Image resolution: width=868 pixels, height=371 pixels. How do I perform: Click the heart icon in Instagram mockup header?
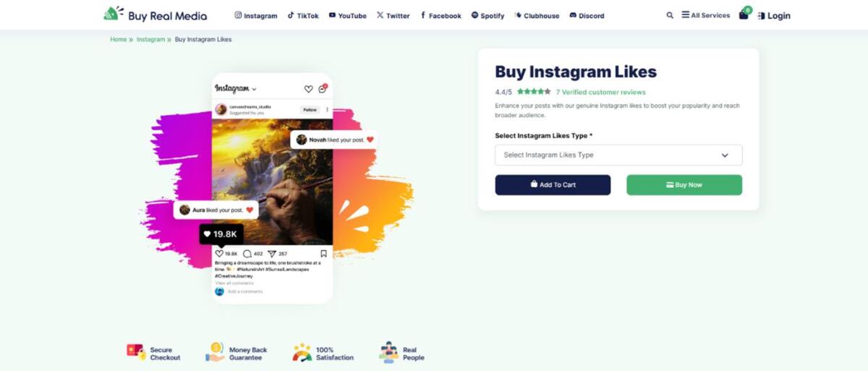pos(308,89)
